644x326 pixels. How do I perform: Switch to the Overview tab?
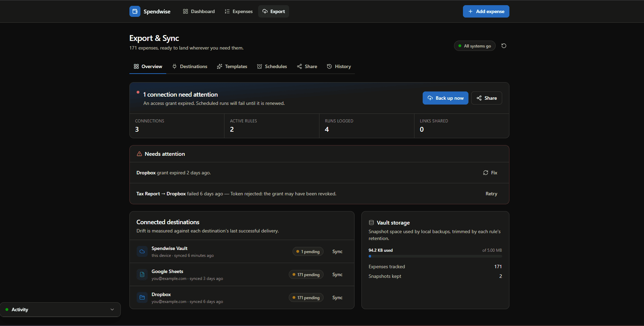coord(148,66)
